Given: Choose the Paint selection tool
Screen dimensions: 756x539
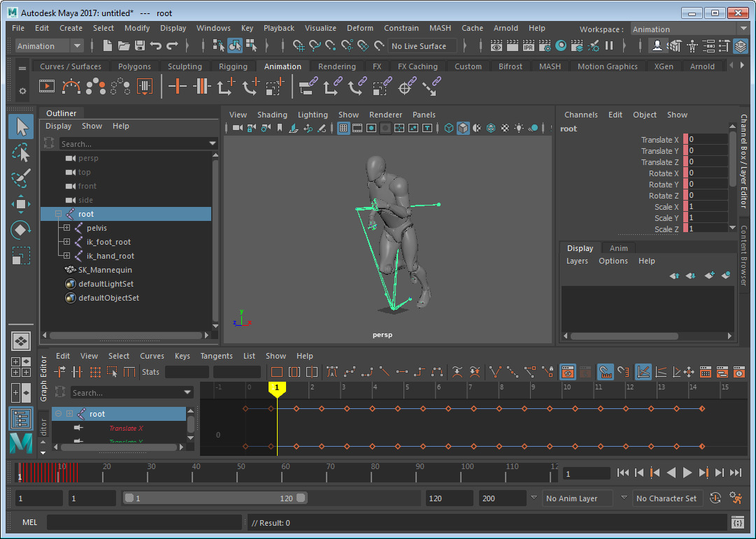Looking at the screenshot, I should [21, 178].
